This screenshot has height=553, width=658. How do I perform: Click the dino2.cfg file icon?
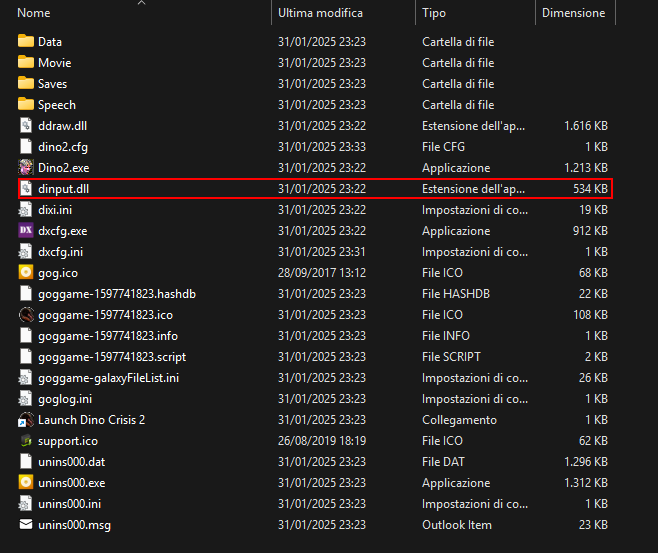click(x=26, y=146)
